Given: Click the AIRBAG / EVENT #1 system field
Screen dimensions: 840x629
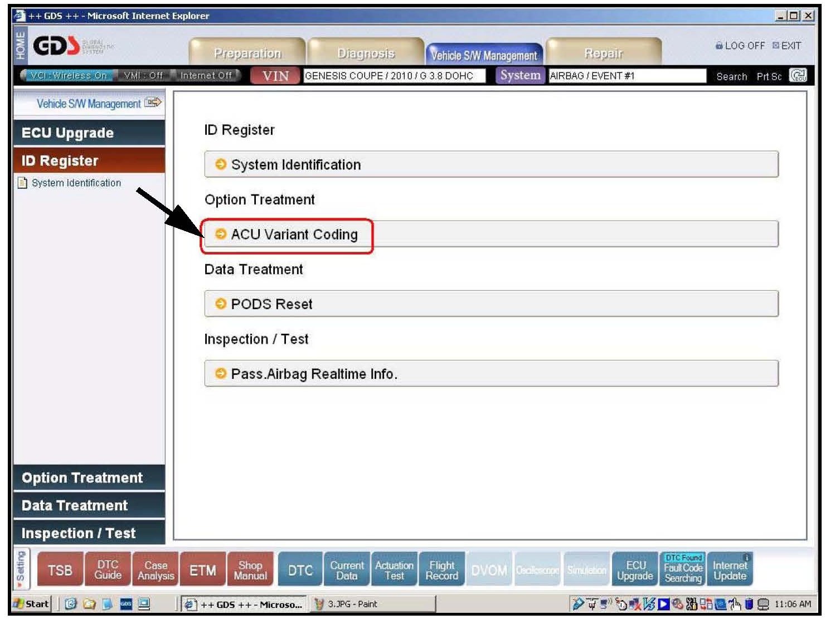Looking at the screenshot, I should [x=627, y=76].
